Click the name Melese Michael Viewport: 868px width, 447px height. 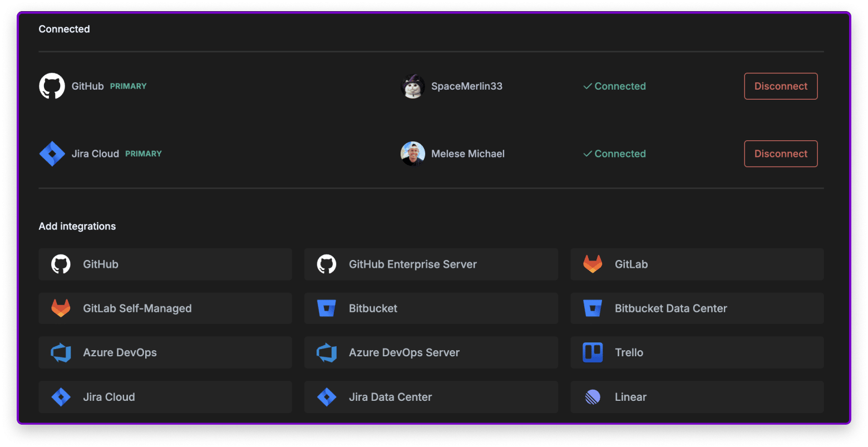point(468,154)
